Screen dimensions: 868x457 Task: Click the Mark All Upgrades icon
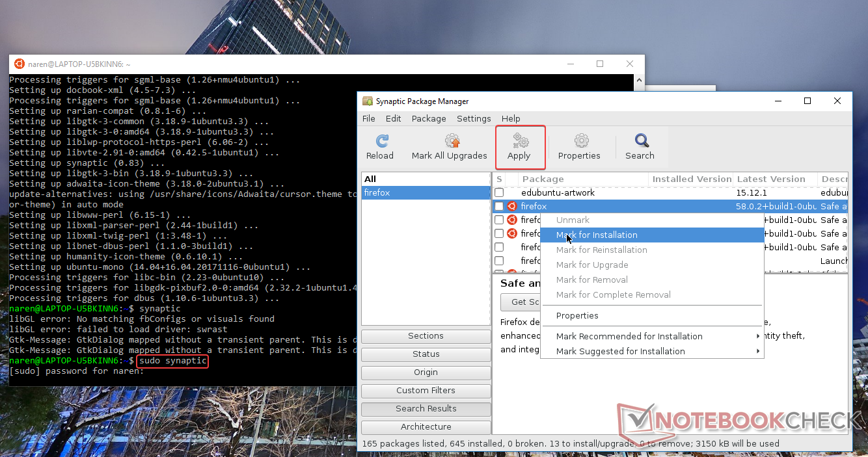[x=452, y=140]
